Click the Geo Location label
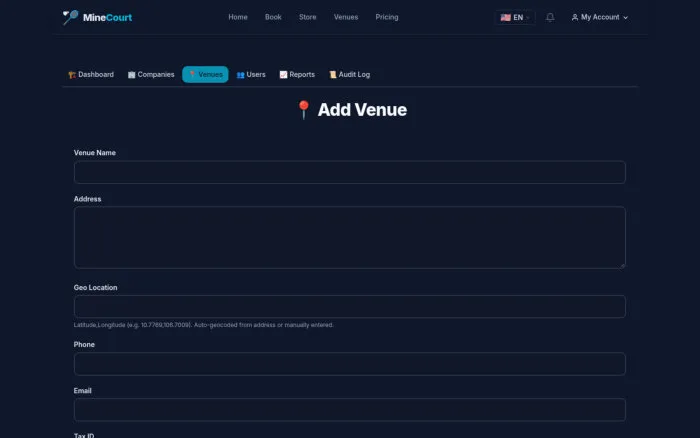 pos(96,288)
